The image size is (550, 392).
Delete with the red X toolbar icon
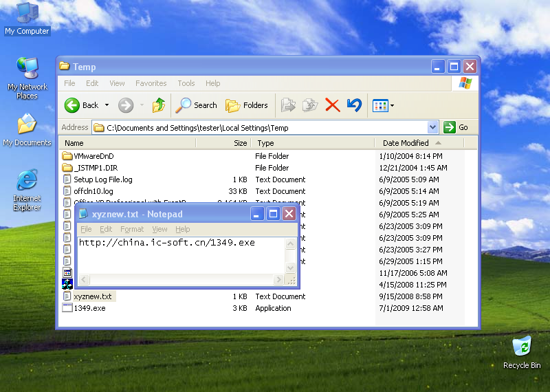point(332,105)
